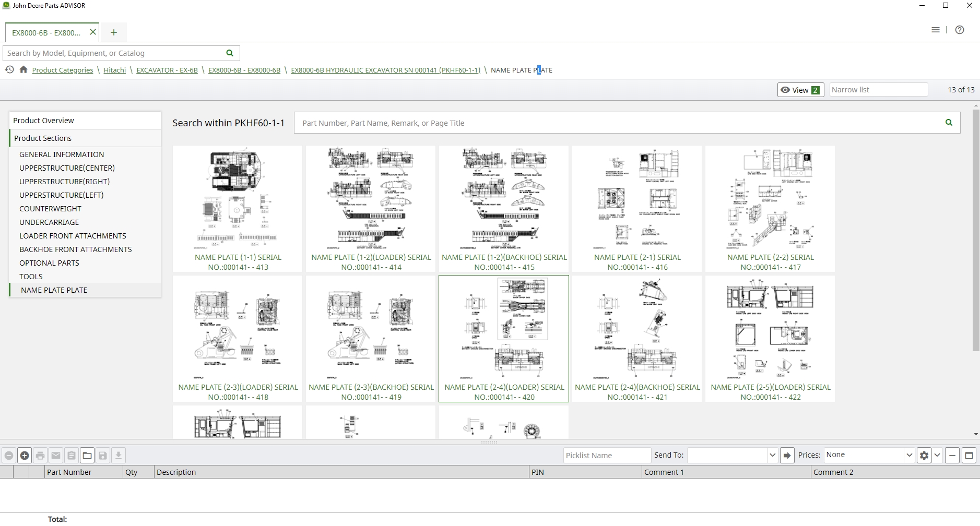
Task: Go to the home icon in the breadcrumb
Action: tap(23, 69)
